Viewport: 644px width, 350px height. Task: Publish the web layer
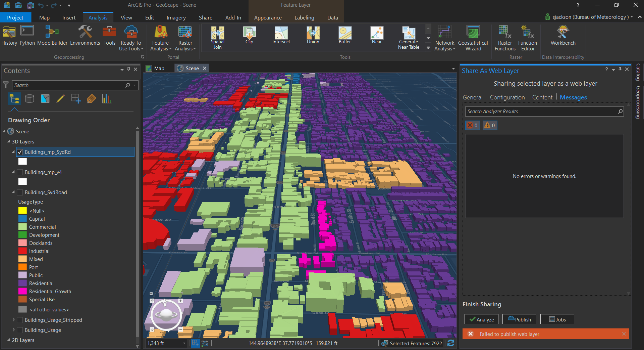point(519,319)
